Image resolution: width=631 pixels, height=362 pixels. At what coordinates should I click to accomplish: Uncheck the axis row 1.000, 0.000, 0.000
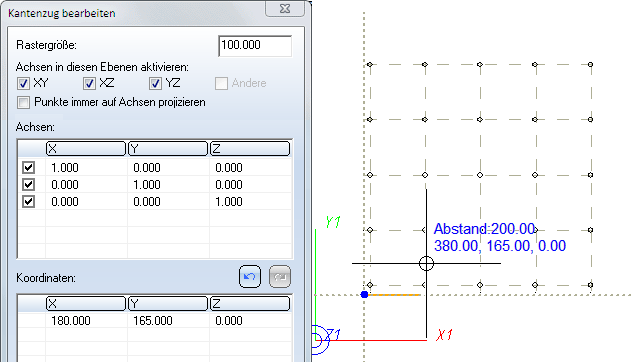click(x=28, y=167)
